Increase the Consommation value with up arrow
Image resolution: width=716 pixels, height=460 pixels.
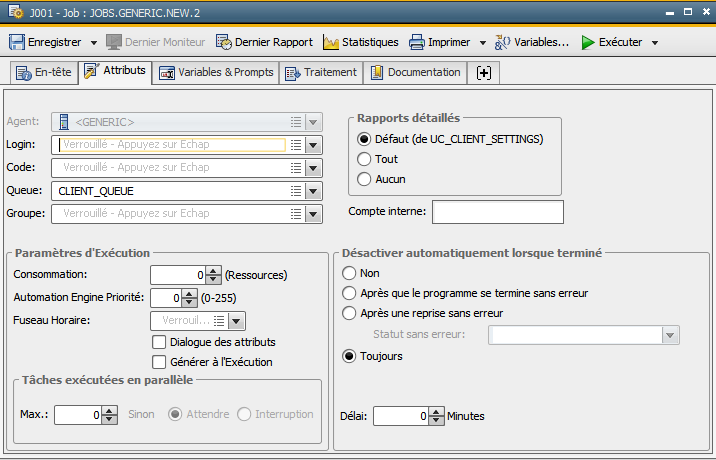click(x=213, y=270)
